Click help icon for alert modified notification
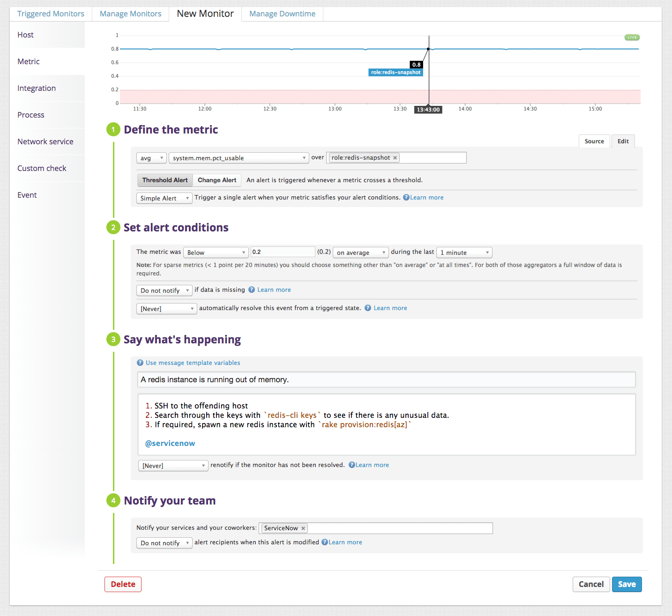 pyautogui.click(x=325, y=542)
